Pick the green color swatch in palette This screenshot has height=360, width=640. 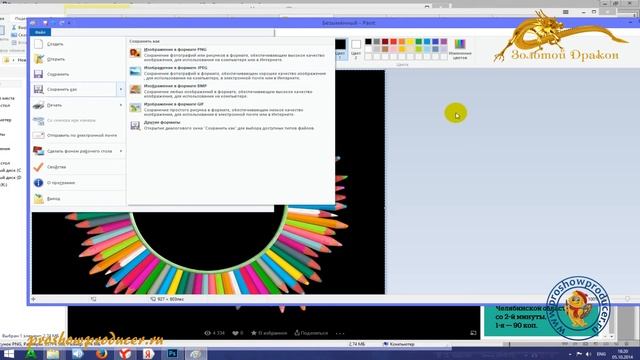coord(419,41)
